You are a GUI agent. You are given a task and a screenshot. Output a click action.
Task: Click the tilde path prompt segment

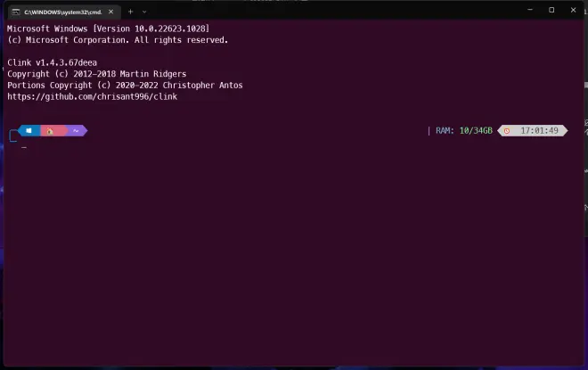(77, 130)
